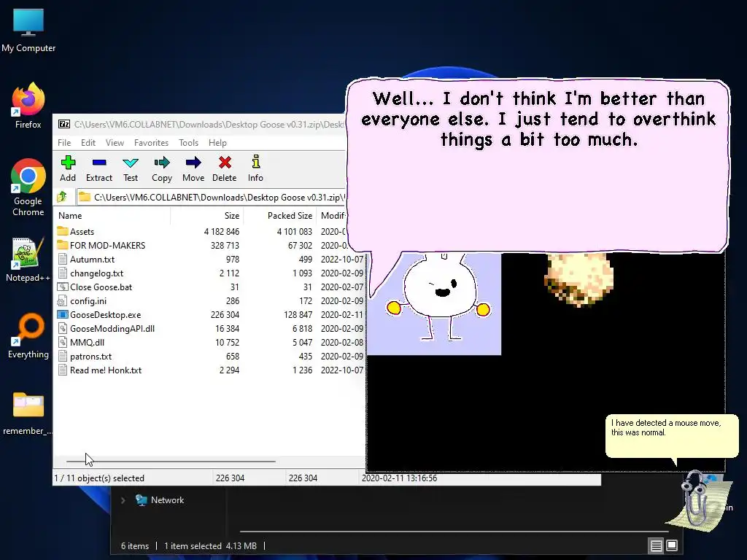Screen dimensions: 747x560
Task: Click the Test archive icon
Action: [x=131, y=163]
